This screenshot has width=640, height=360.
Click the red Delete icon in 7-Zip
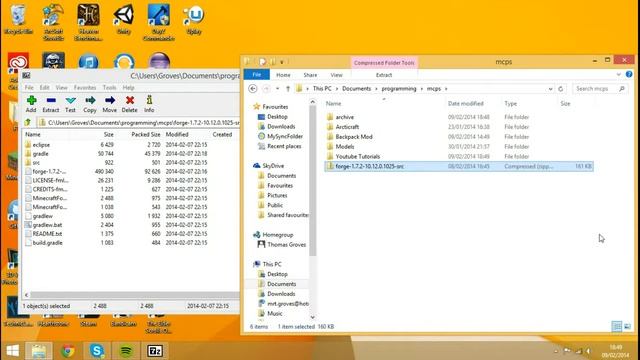[130, 100]
